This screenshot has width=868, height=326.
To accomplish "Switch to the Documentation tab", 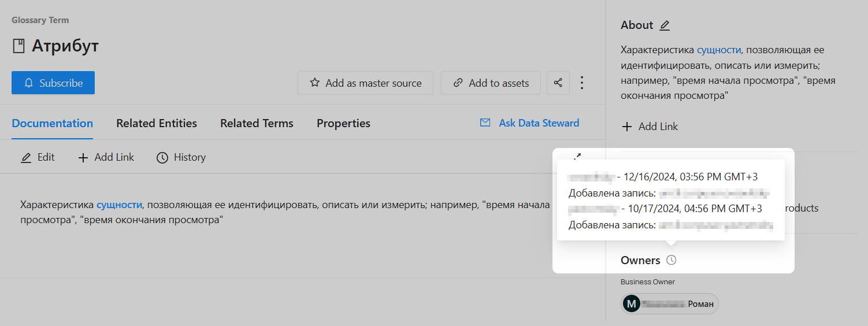I will [x=53, y=123].
